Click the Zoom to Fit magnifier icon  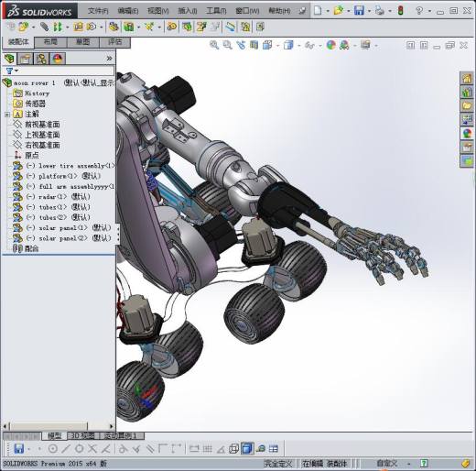(214, 45)
